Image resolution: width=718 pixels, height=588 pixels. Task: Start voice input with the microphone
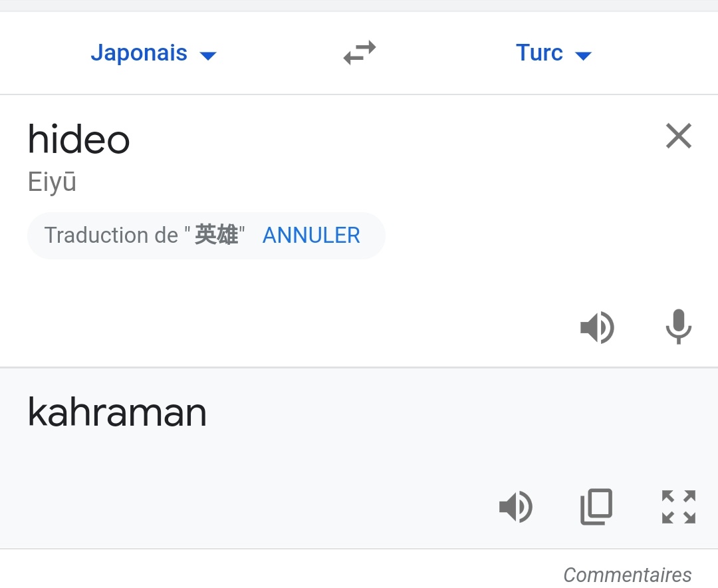pos(678,327)
